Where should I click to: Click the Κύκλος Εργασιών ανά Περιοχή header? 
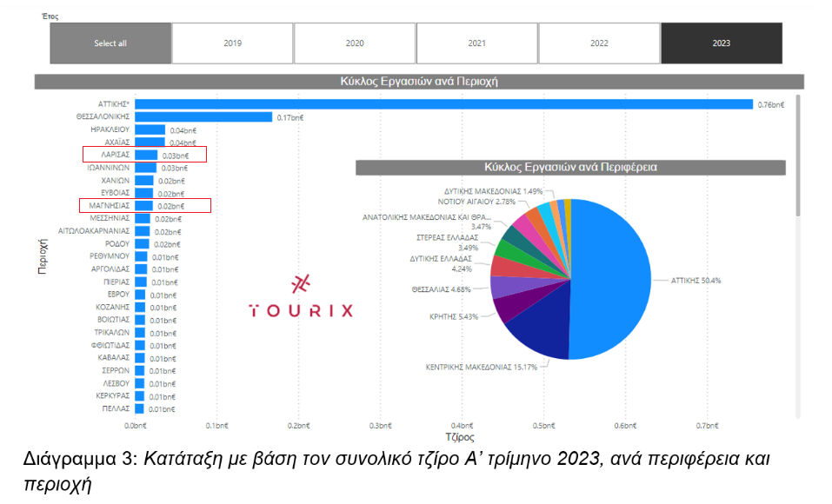point(418,82)
